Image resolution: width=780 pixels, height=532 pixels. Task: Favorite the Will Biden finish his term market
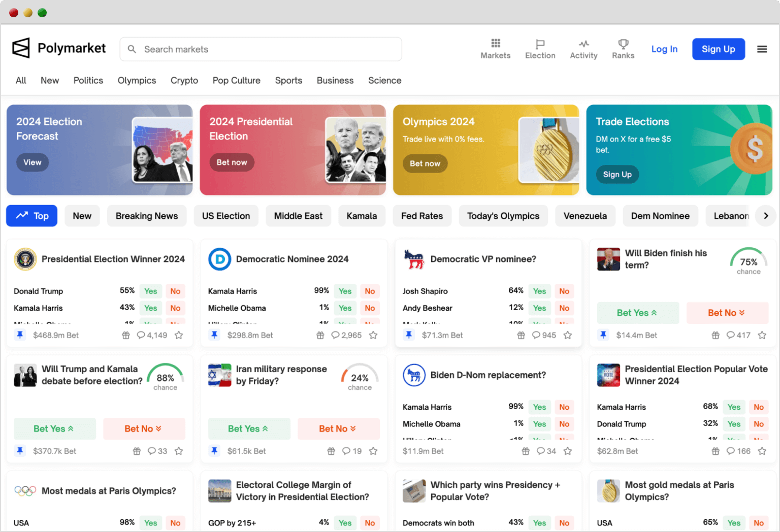tap(762, 335)
